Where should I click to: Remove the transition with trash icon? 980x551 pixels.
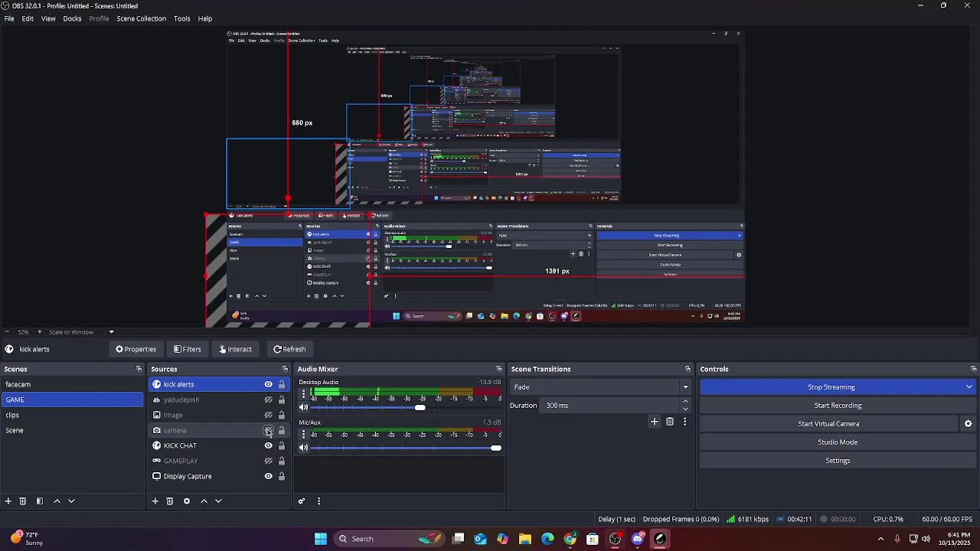670,422
